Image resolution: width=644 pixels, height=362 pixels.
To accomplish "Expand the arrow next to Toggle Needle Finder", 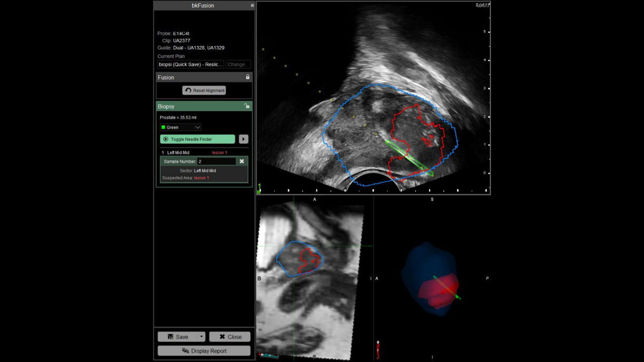I will (x=244, y=139).
